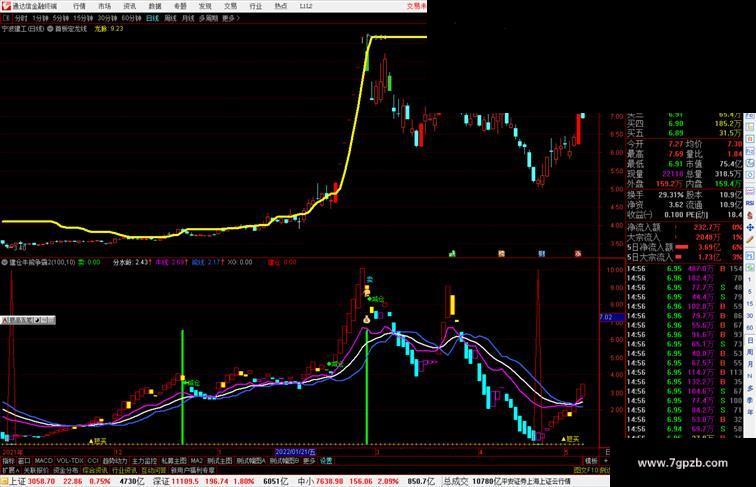Select the 30分钟 period

pyautogui.click(x=107, y=18)
